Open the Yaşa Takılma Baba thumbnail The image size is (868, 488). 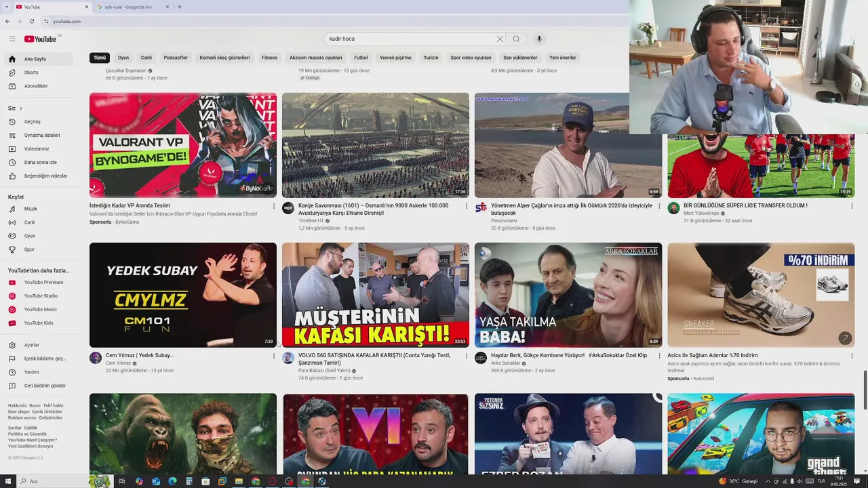pos(568,295)
